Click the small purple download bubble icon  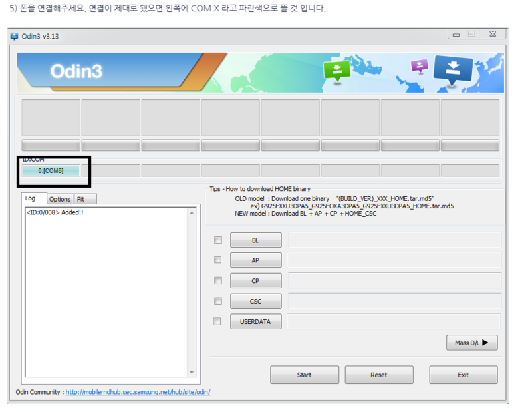(x=420, y=65)
